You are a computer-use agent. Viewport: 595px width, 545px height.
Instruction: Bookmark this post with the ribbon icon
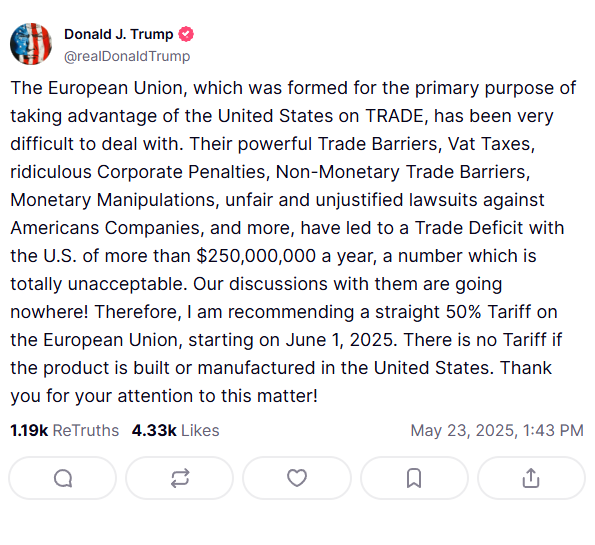414,478
